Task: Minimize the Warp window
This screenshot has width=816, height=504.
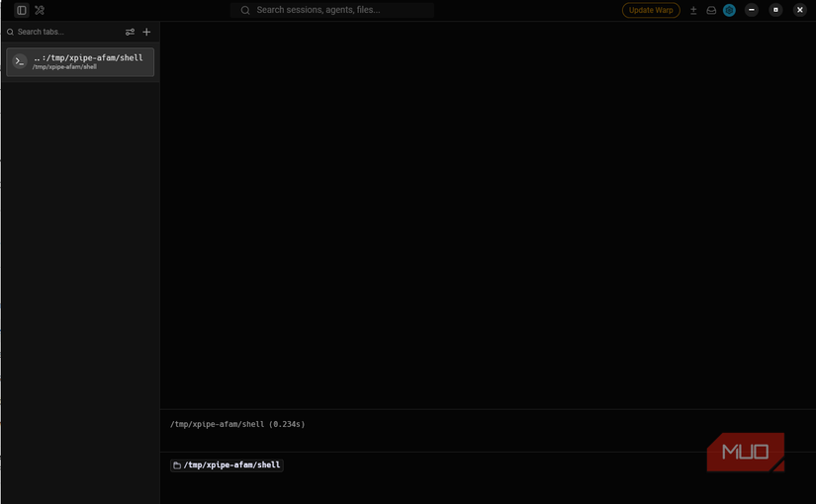Action: coord(752,10)
